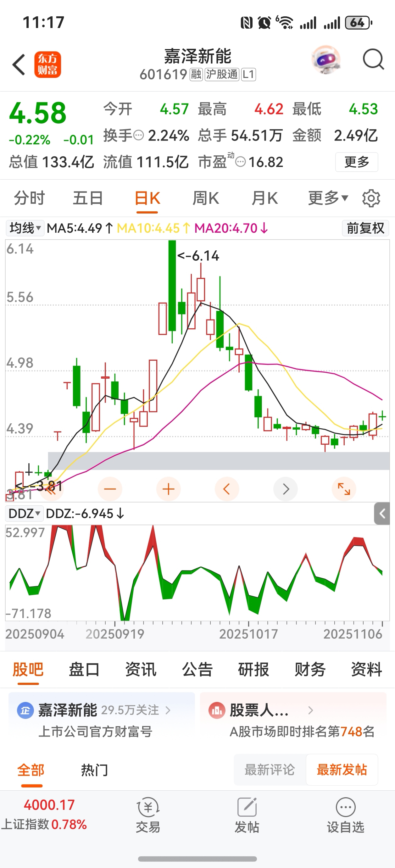Tap the blue 企 company badge icon
395x868 pixels.
pos(25,710)
